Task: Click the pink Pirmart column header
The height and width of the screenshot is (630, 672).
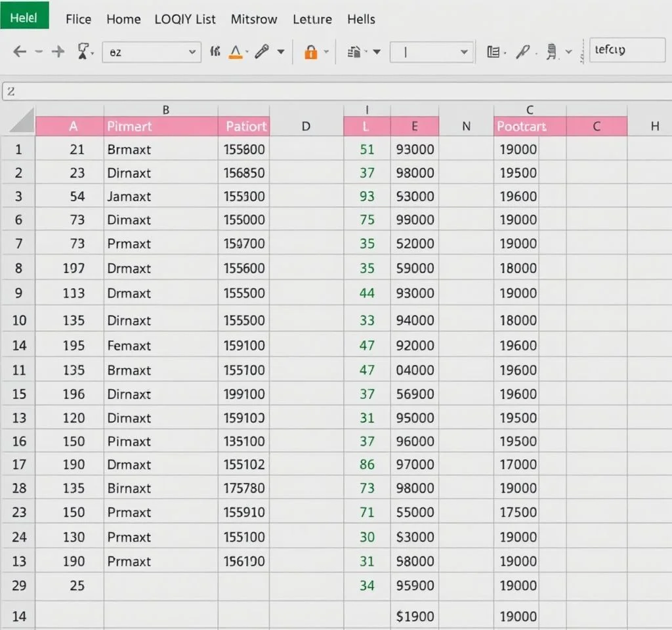Action: tap(161, 126)
